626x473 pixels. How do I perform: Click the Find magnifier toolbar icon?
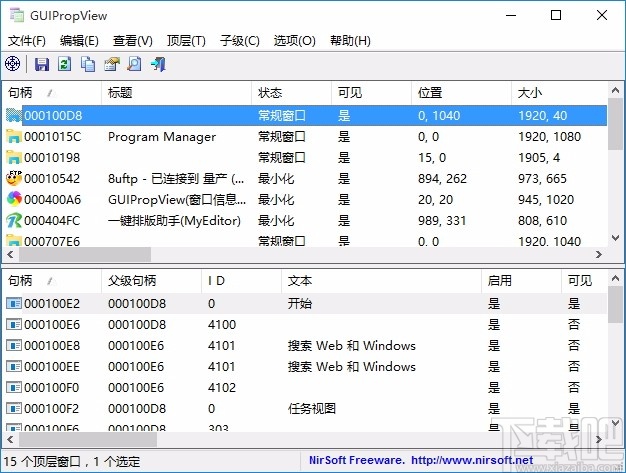135,64
